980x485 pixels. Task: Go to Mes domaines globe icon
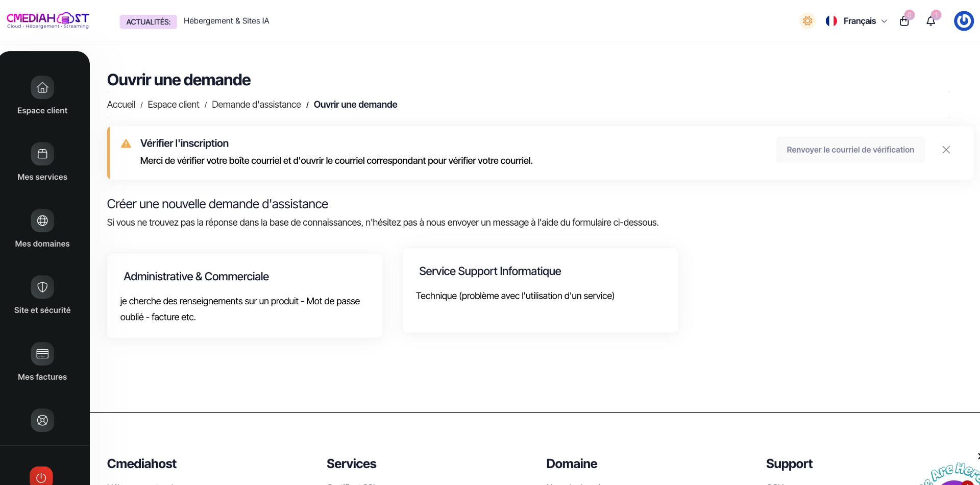(x=42, y=221)
